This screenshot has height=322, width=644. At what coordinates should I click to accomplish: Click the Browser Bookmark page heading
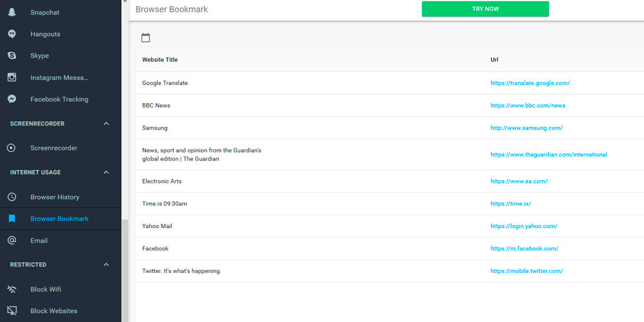pyautogui.click(x=172, y=10)
